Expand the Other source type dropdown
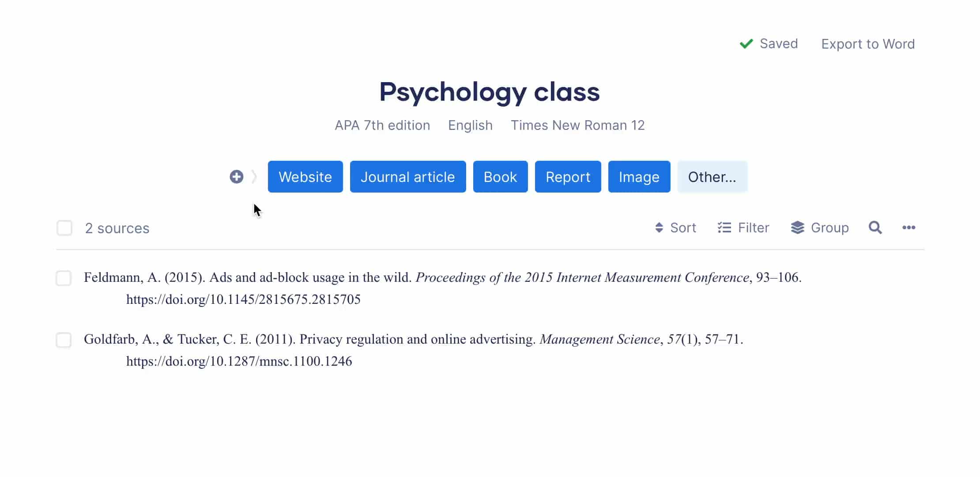 tap(712, 177)
